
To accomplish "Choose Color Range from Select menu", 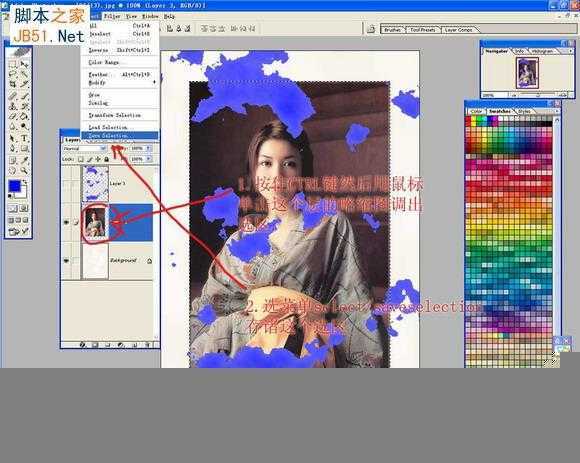I will (x=120, y=62).
